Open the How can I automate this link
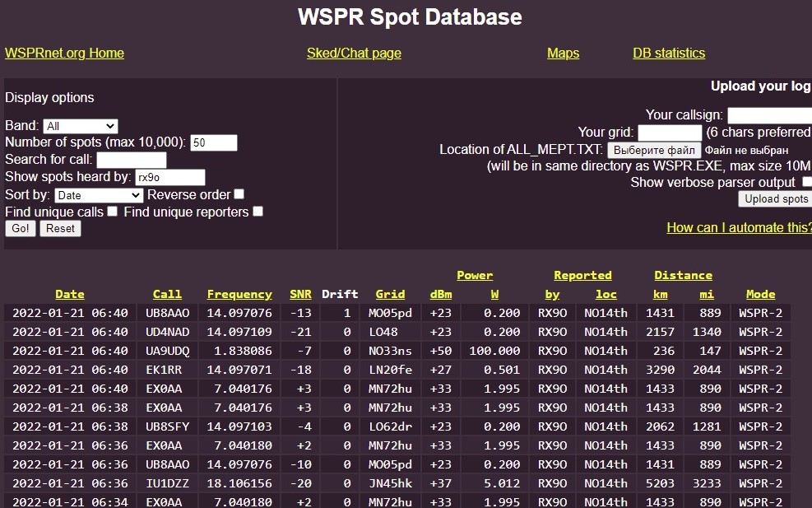 point(738,227)
